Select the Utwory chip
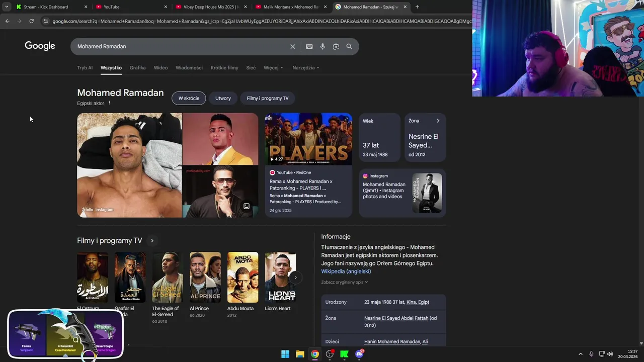Viewport: 644px width, 362px height. click(223, 98)
